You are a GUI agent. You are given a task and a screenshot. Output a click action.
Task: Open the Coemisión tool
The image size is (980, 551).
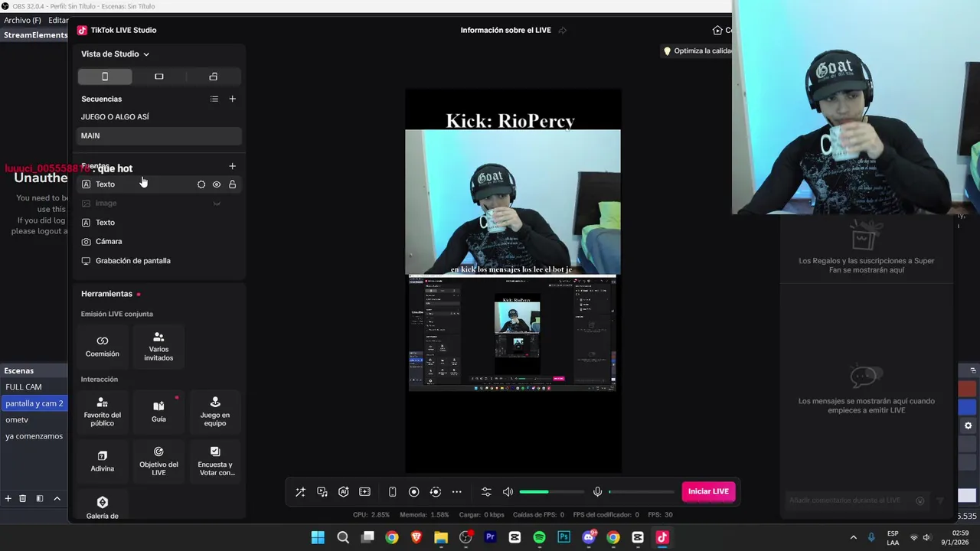tap(103, 346)
